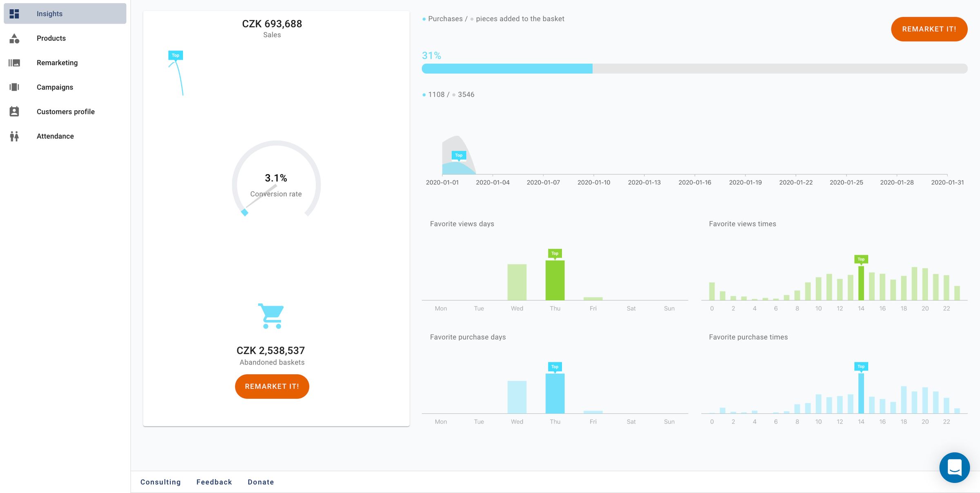Click the conversion rate gauge
Screen dimensions: 980x493
point(276,184)
